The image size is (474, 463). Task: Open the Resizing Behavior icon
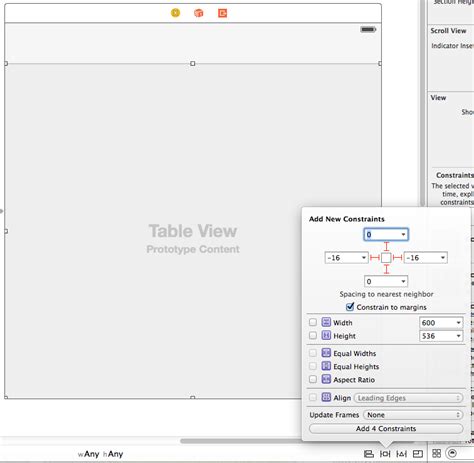click(418, 454)
